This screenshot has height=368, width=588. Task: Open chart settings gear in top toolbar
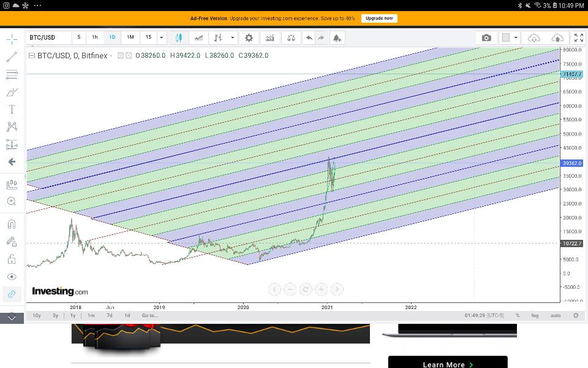[x=249, y=37]
